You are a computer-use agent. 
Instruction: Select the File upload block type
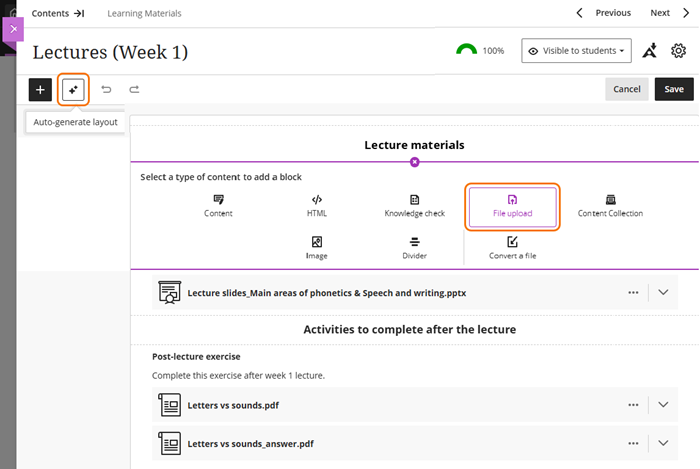click(512, 205)
